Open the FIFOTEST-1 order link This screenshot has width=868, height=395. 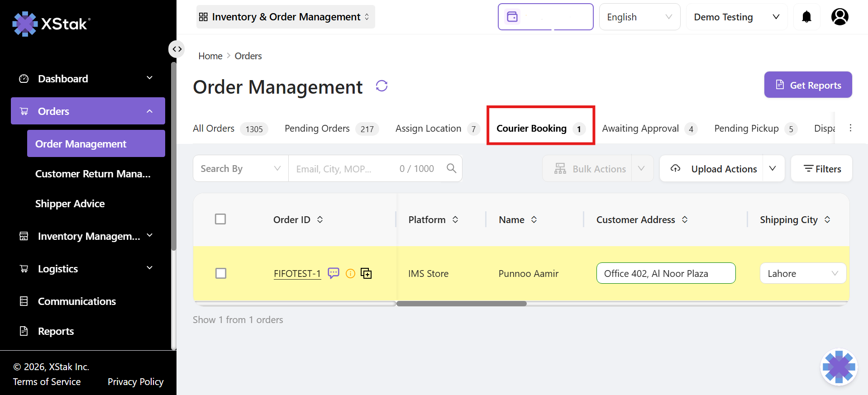(x=297, y=274)
